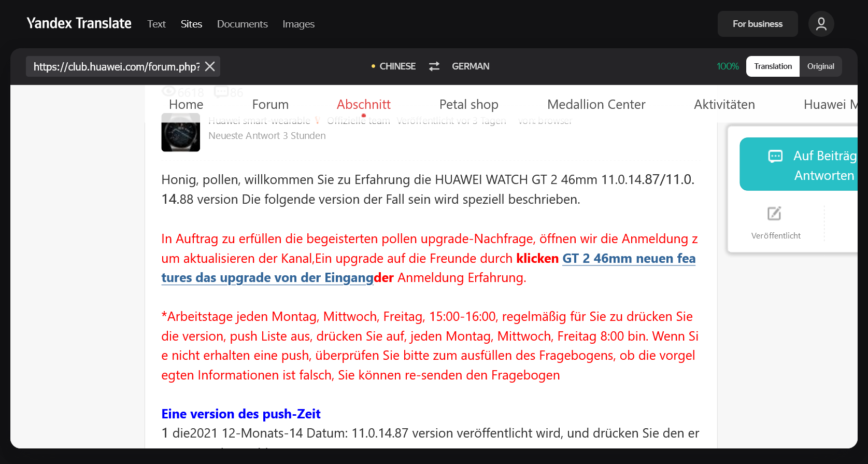Viewport: 868px width, 464px height.
Task: Clear the URL with the X icon
Action: coord(210,66)
